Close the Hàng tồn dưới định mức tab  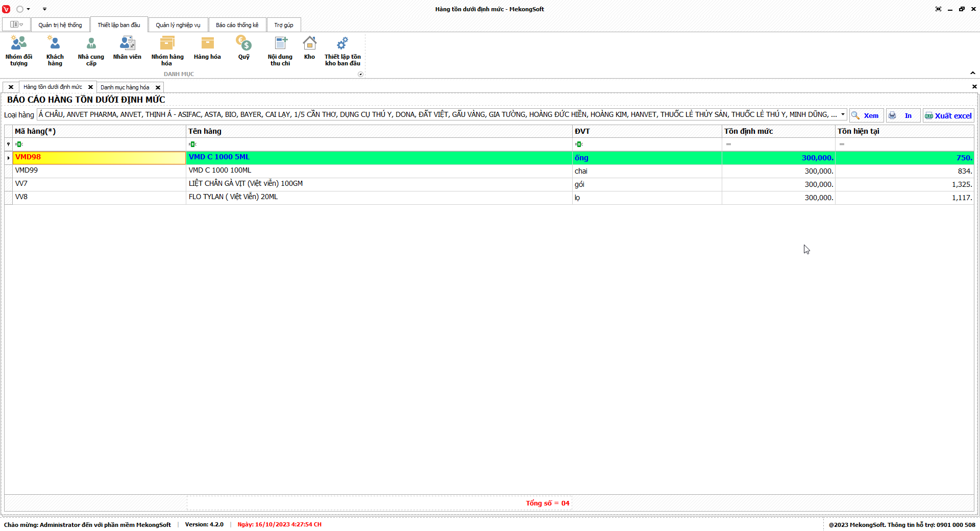(90, 87)
